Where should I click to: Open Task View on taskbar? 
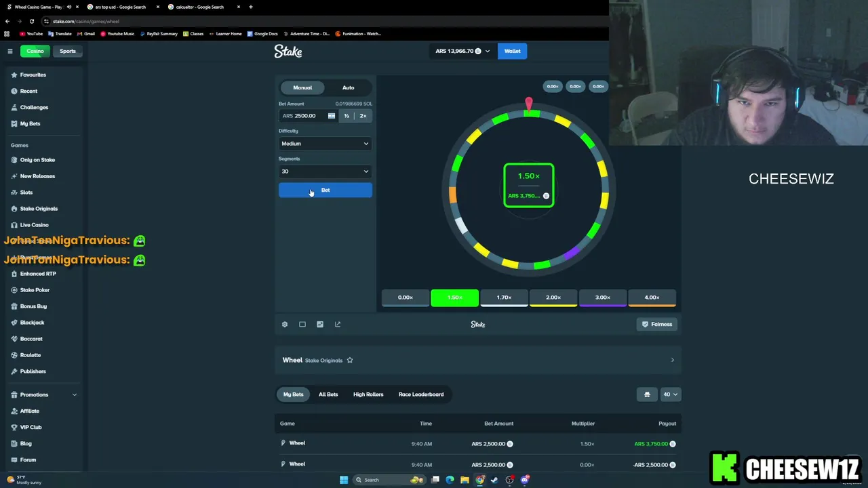435,480
